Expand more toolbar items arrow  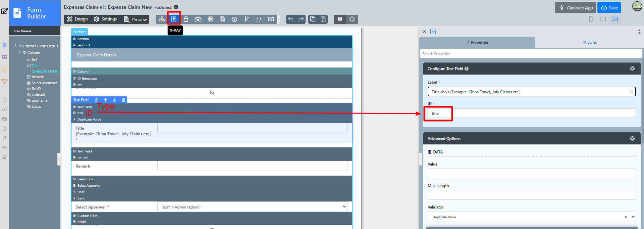[278, 19]
